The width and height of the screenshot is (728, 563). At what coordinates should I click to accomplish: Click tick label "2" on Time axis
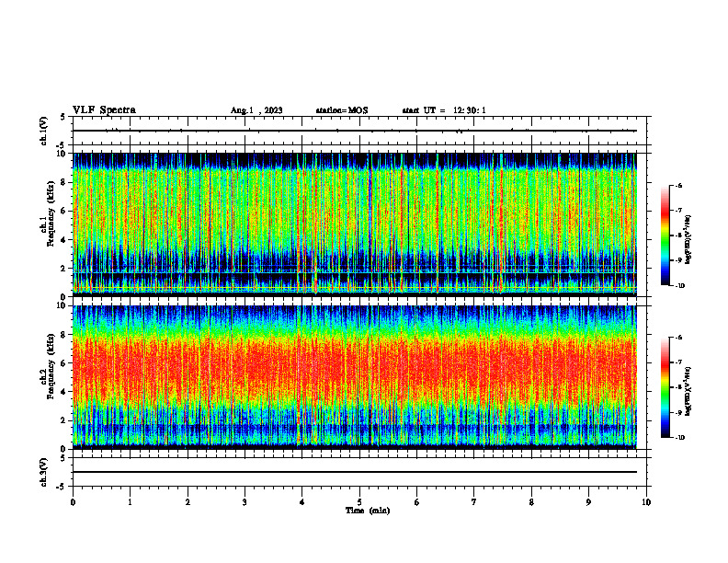188,502
